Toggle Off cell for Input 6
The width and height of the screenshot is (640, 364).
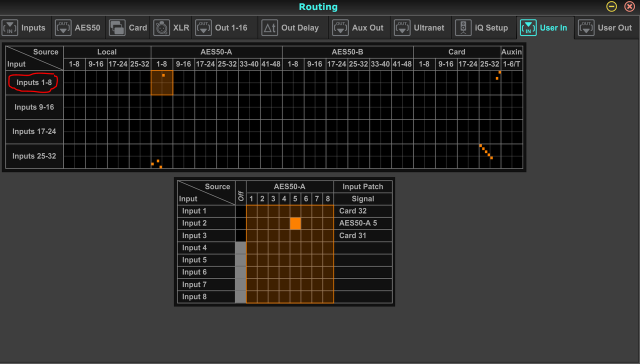point(240,272)
